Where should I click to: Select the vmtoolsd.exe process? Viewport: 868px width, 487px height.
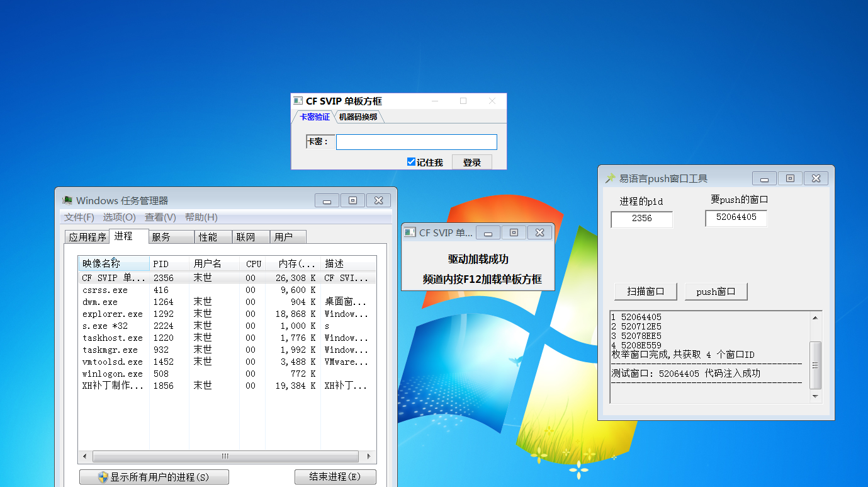pos(113,362)
